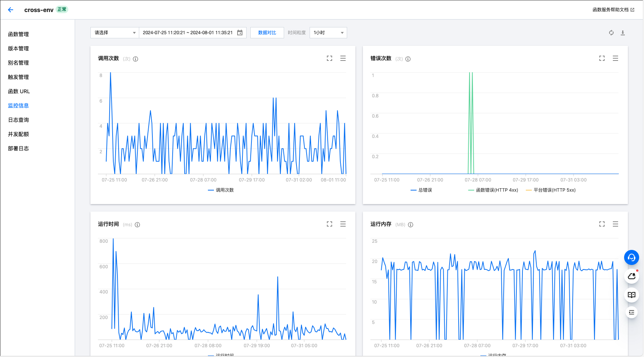Open the calendar date picker icon
The image size is (644, 357).
pos(240,33)
